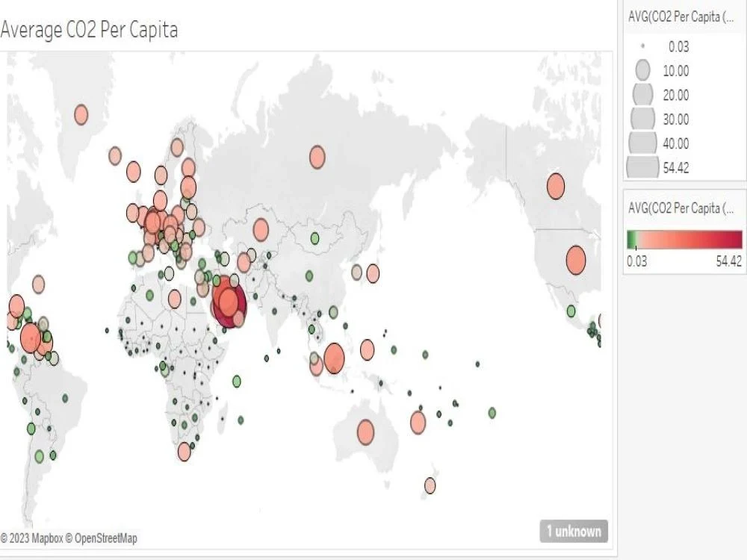Click the color legend title 'AVG(CO2 Per Capita'
Image resolution: width=747 pixels, height=560 pixels.
coord(681,208)
